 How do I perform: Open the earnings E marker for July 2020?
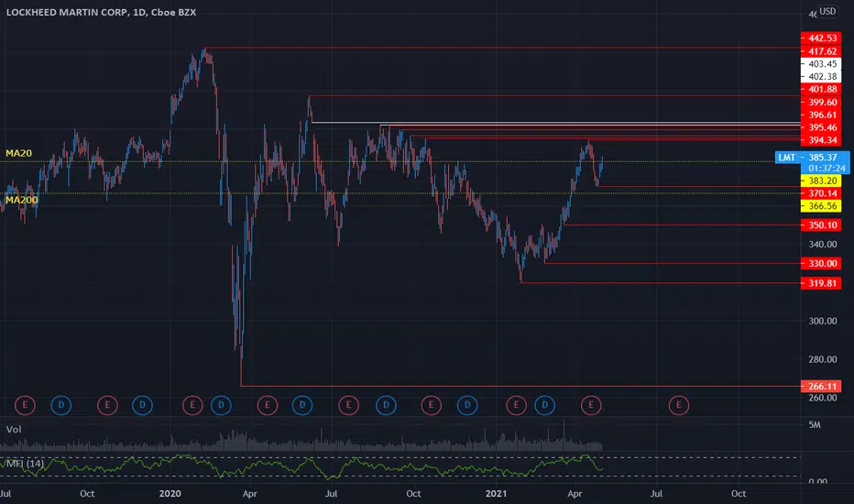tap(348, 405)
